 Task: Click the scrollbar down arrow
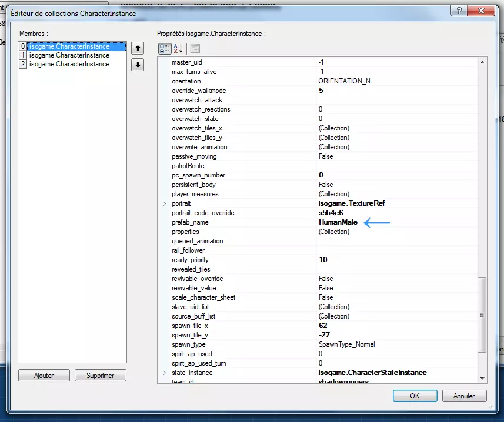click(482, 379)
